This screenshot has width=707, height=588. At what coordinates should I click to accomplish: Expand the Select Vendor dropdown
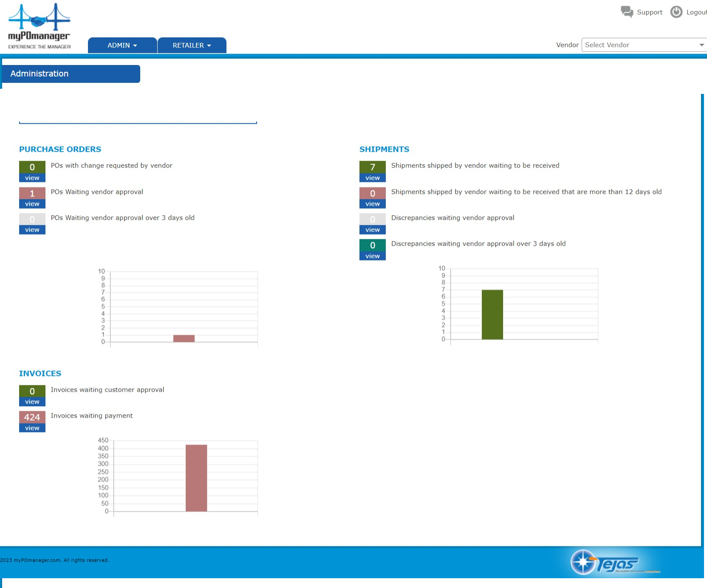[700, 45]
